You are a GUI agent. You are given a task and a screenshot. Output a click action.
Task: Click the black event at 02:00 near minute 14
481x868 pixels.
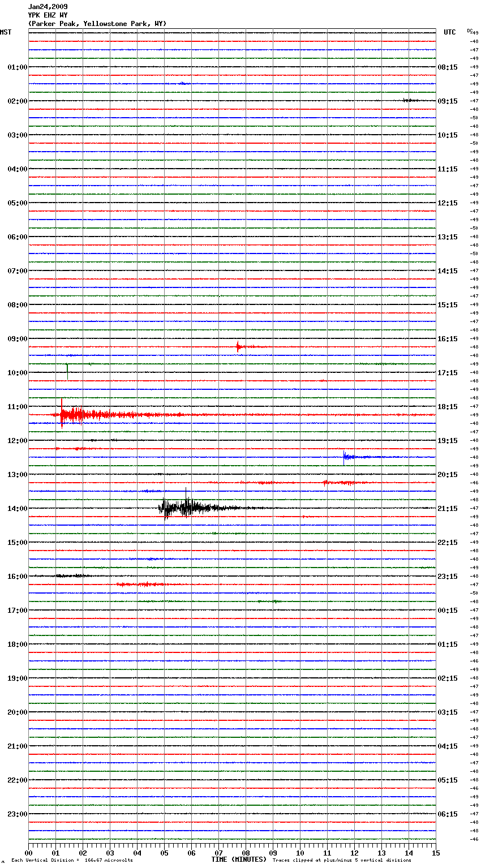coord(411,100)
